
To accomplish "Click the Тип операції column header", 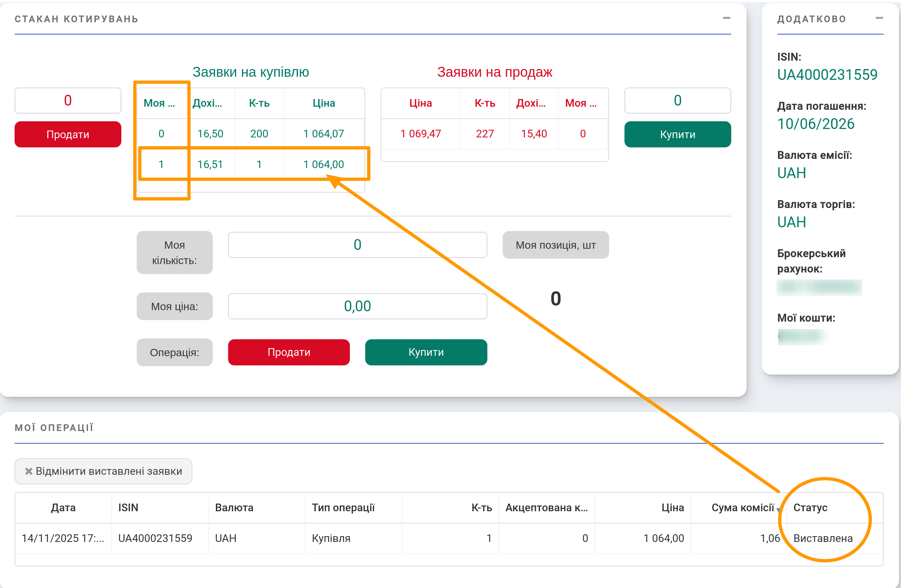I will tap(343, 507).
